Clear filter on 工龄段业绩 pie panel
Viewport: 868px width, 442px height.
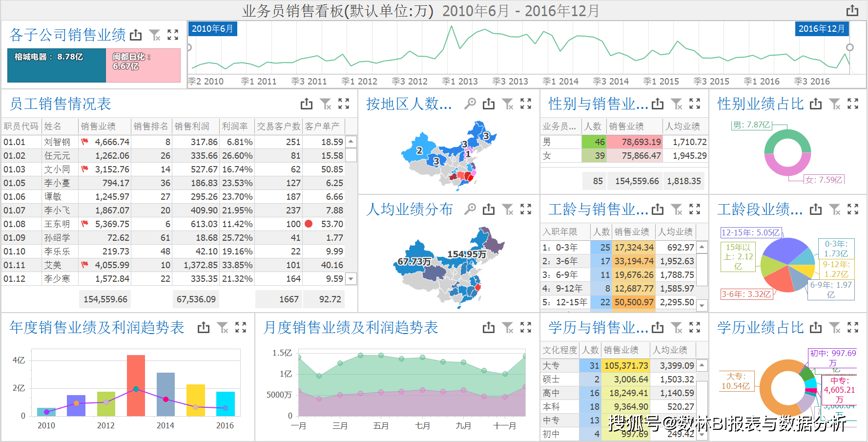point(835,209)
